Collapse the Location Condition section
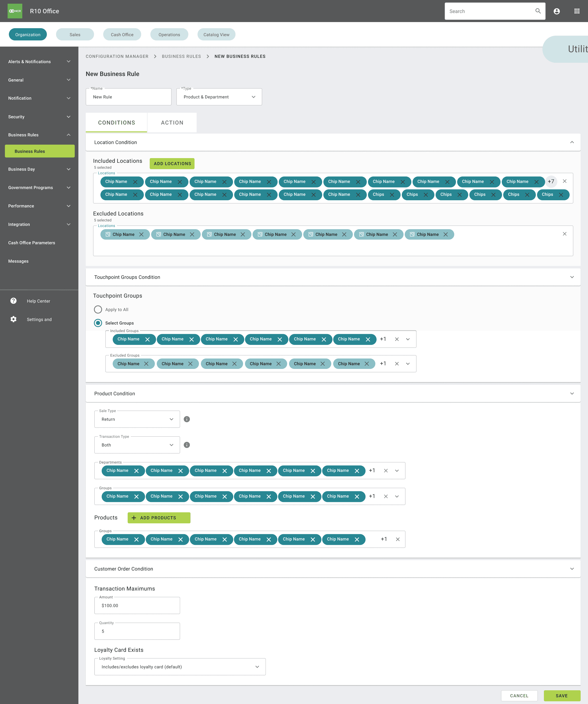Screen dimensions: 588x704 (572, 142)
